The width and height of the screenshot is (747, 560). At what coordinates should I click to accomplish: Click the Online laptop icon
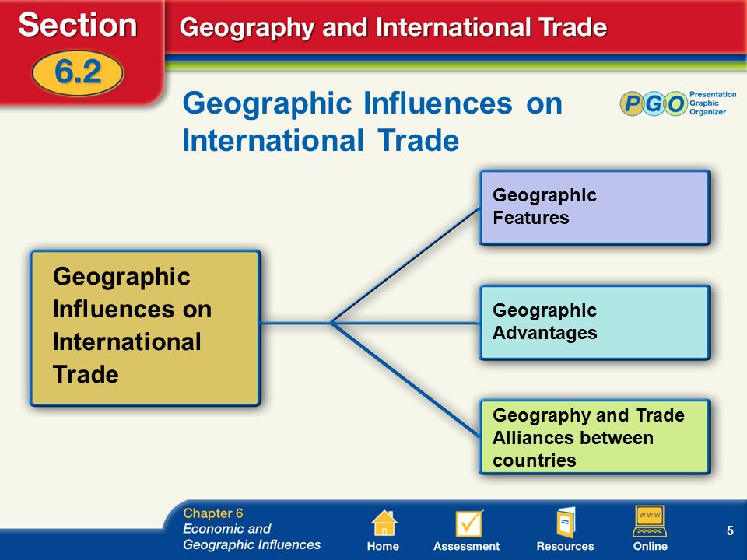pyautogui.click(x=650, y=522)
